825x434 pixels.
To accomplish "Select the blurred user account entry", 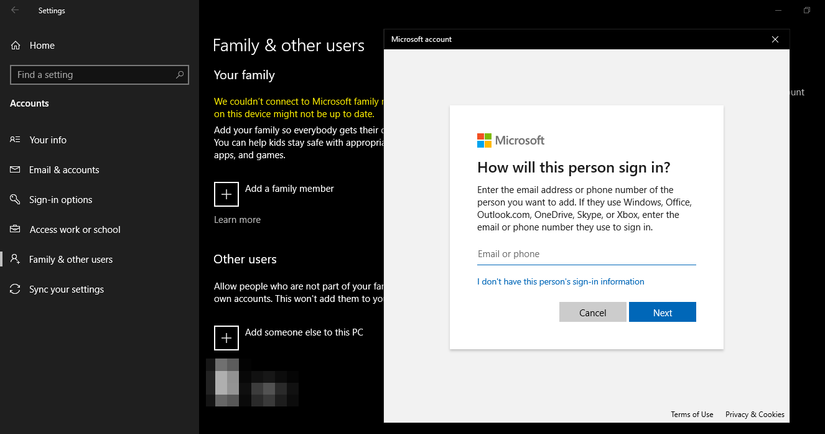I will 253,382.
